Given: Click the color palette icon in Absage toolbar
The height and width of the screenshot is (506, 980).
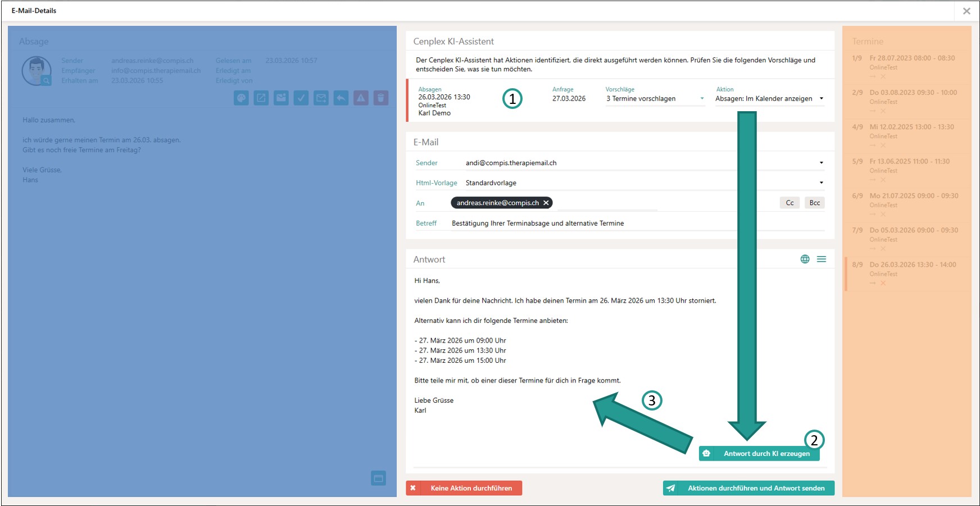Looking at the screenshot, I should pos(241,98).
